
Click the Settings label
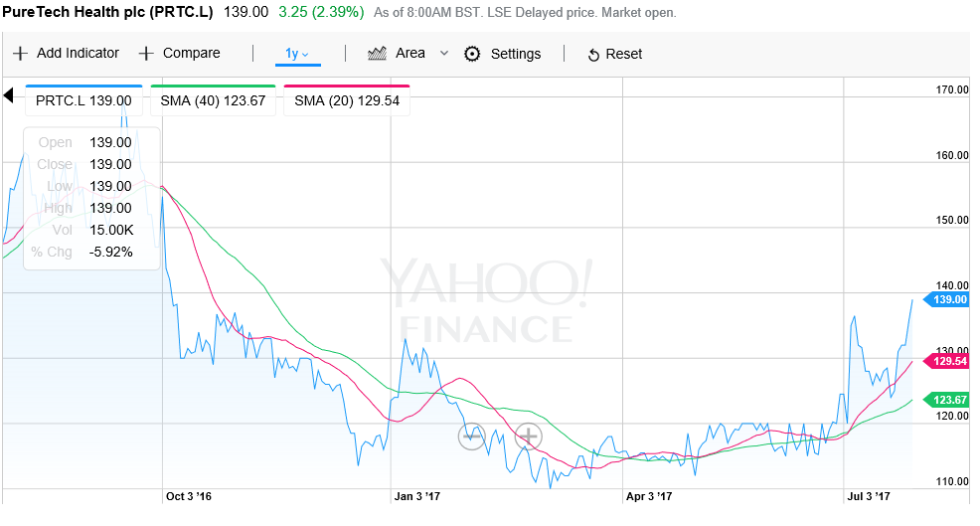coord(516,54)
